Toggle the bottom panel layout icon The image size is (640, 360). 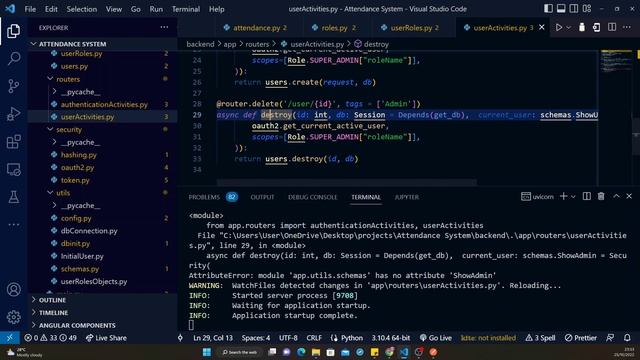coord(561,9)
